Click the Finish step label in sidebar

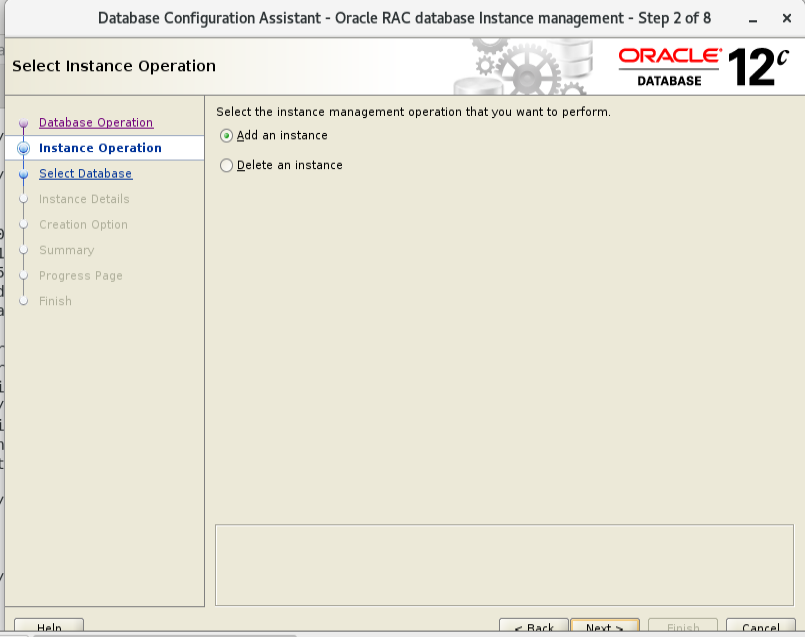(55, 301)
